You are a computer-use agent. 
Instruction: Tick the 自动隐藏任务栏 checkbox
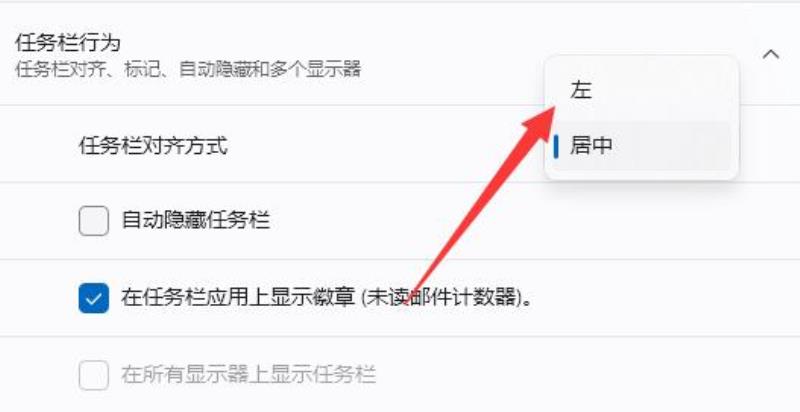[93, 221]
